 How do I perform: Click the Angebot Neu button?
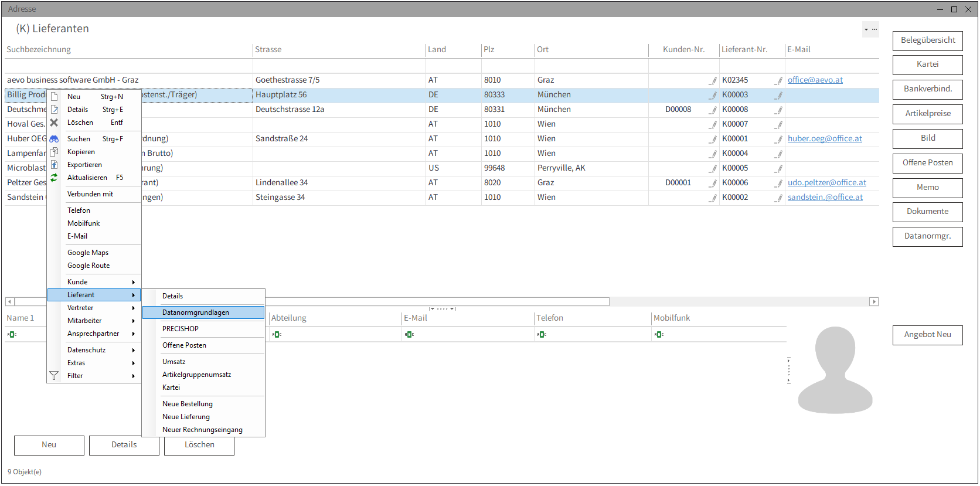pos(928,335)
